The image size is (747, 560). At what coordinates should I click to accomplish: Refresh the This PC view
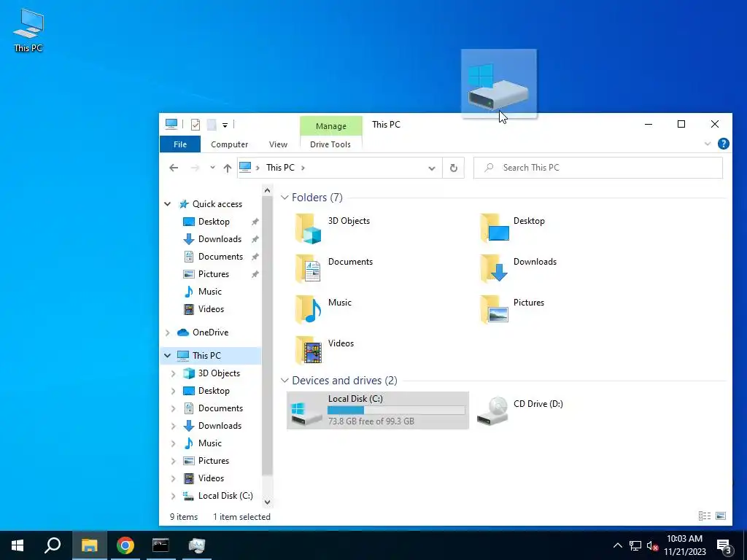454,168
